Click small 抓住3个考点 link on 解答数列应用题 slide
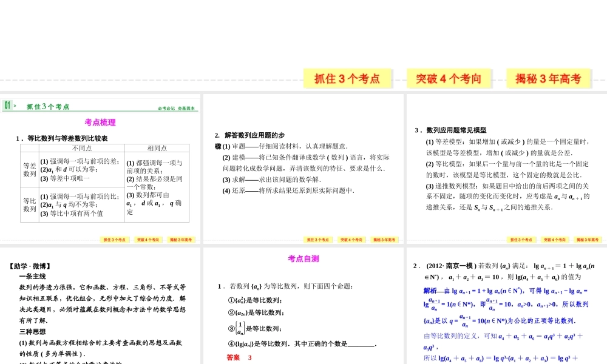The width and height of the screenshot is (607, 364). (319, 240)
